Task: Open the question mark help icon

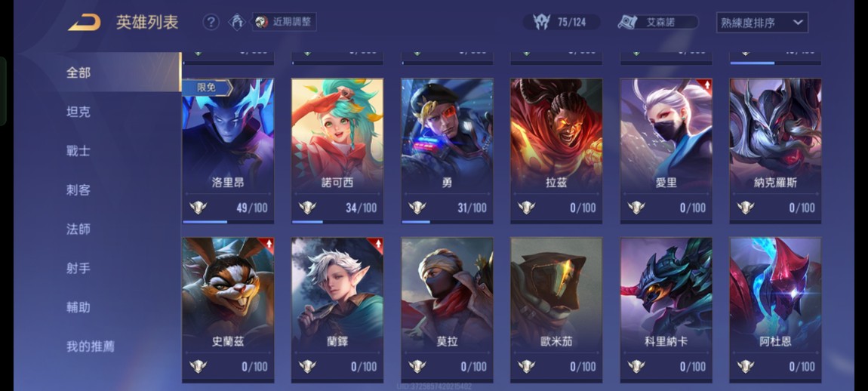Action: click(211, 22)
